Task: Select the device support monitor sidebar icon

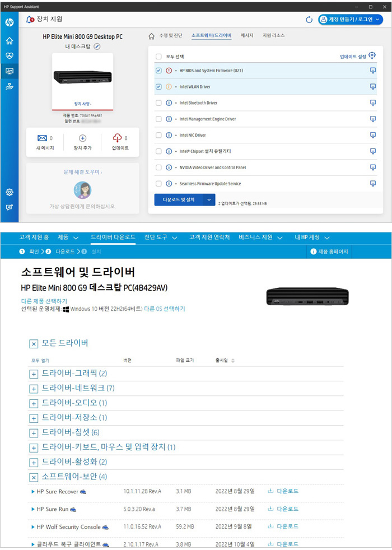Action: coord(10,71)
